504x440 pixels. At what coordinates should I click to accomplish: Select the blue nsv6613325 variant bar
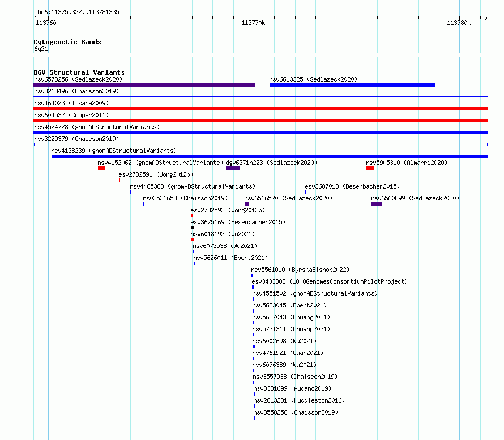(352, 85)
